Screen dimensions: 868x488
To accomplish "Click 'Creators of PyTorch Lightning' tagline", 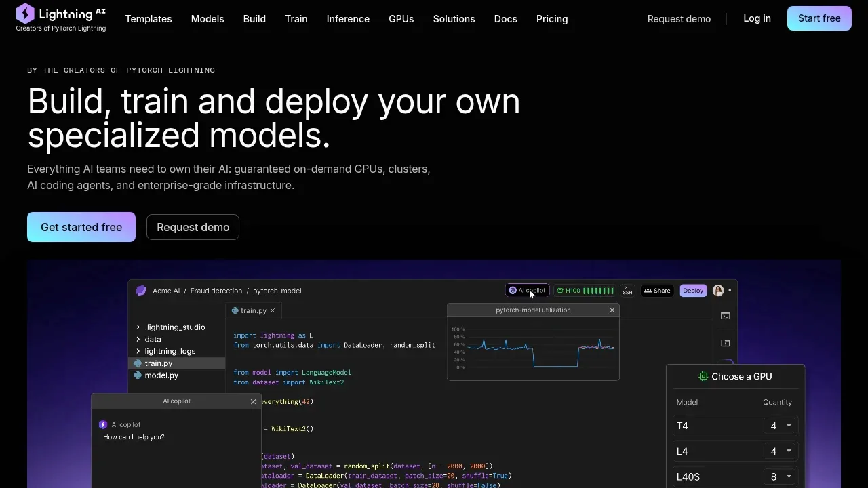I will pyautogui.click(x=61, y=28).
